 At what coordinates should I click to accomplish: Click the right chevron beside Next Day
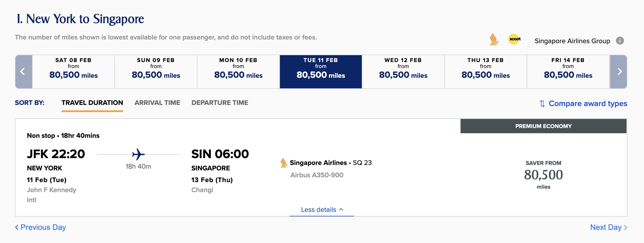click(626, 227)
